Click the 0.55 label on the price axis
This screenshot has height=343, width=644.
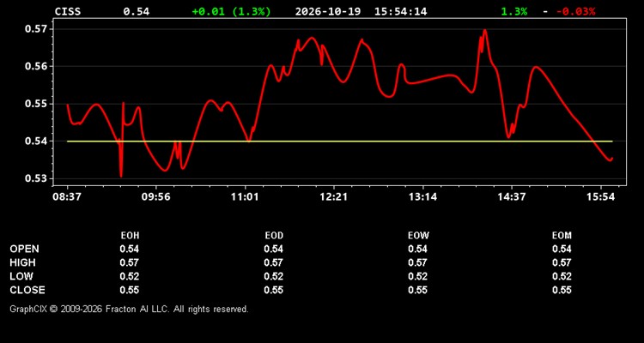click(x=36, y=104)
